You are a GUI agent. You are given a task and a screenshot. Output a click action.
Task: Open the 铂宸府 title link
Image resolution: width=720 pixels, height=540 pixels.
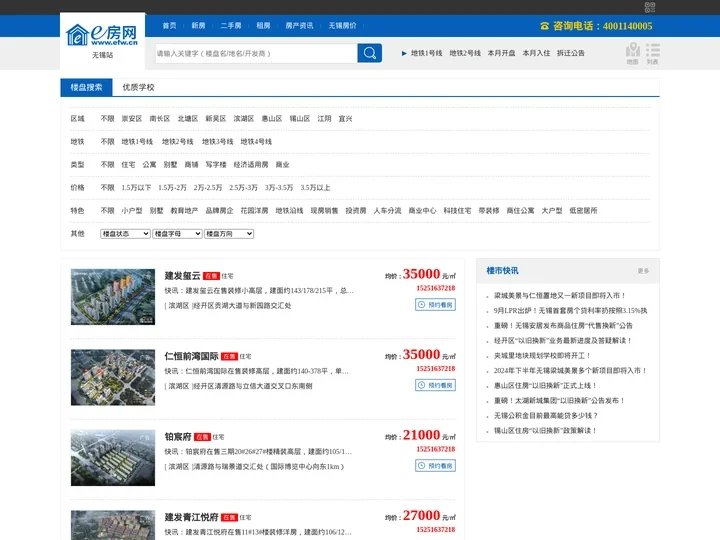(x=178, y=436)
